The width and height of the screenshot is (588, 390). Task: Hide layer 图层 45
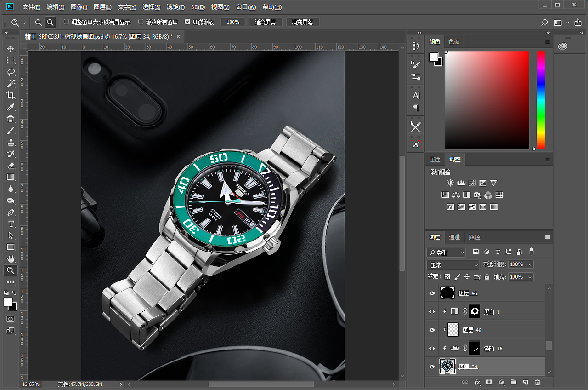(432, 293)
